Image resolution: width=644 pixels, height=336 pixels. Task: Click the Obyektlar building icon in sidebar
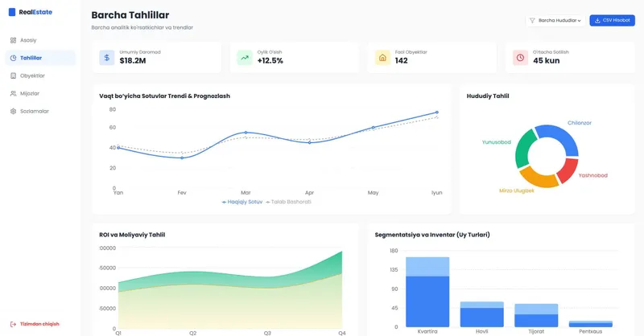13,76
